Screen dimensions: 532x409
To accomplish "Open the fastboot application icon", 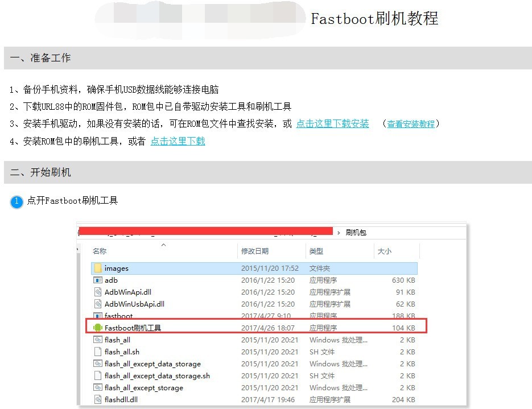I will pos(97,316).
